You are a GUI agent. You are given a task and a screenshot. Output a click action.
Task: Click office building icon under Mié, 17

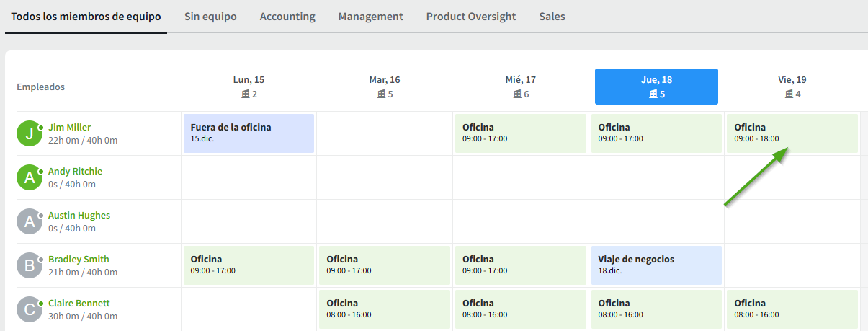(516, 94)
